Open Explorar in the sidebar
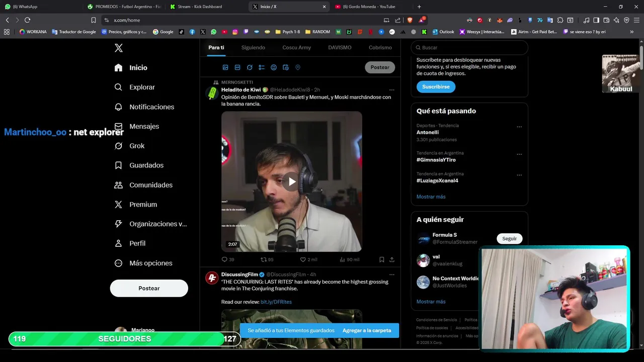 pos(135,87)
